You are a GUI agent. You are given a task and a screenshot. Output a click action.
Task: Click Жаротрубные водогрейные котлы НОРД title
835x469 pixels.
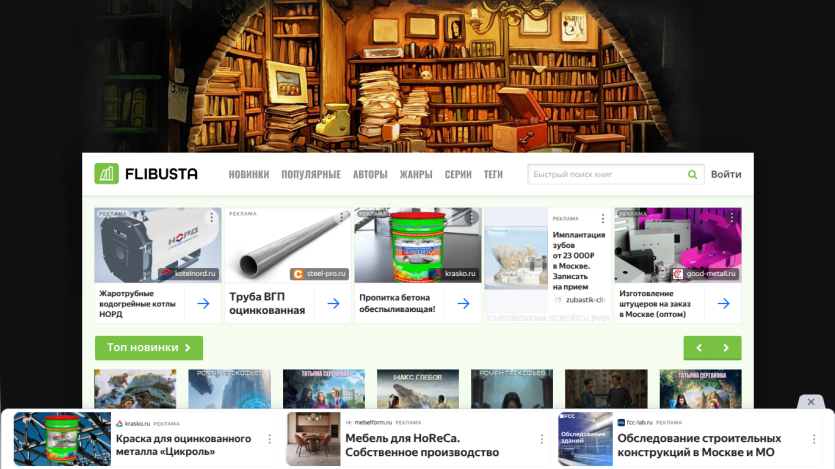(137, 303)
